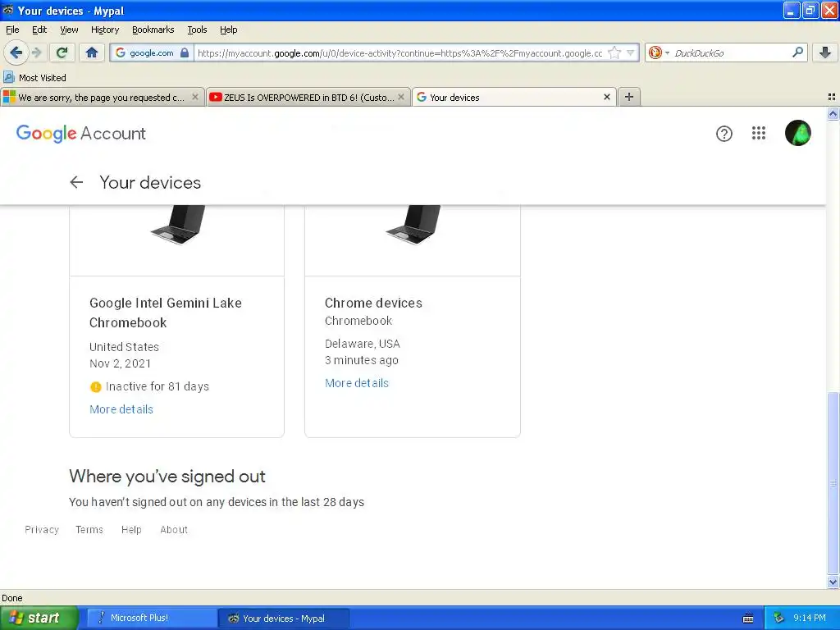Select the Your devices - Mypal taskbar button
Image resolution: width=840 pixels, height=630 pixels.
284,619
